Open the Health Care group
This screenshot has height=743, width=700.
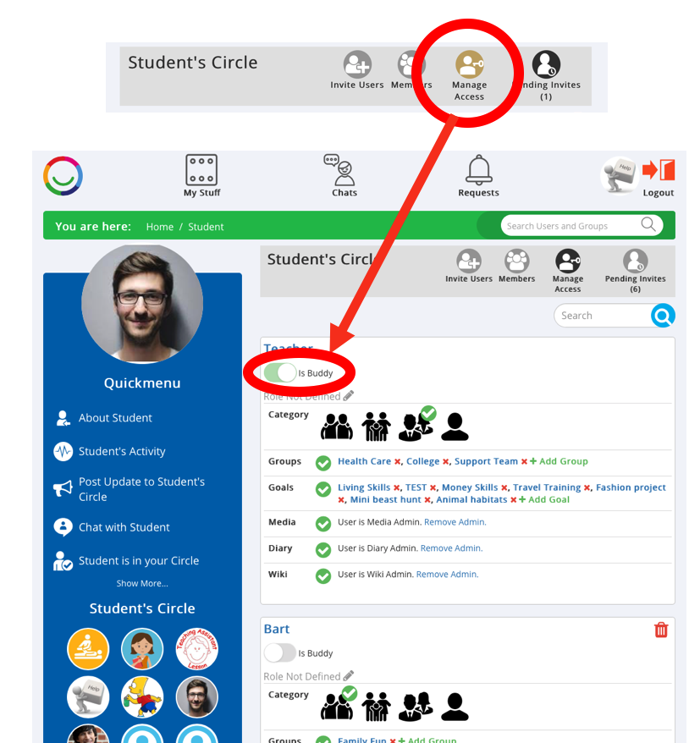tap(364, 461)
